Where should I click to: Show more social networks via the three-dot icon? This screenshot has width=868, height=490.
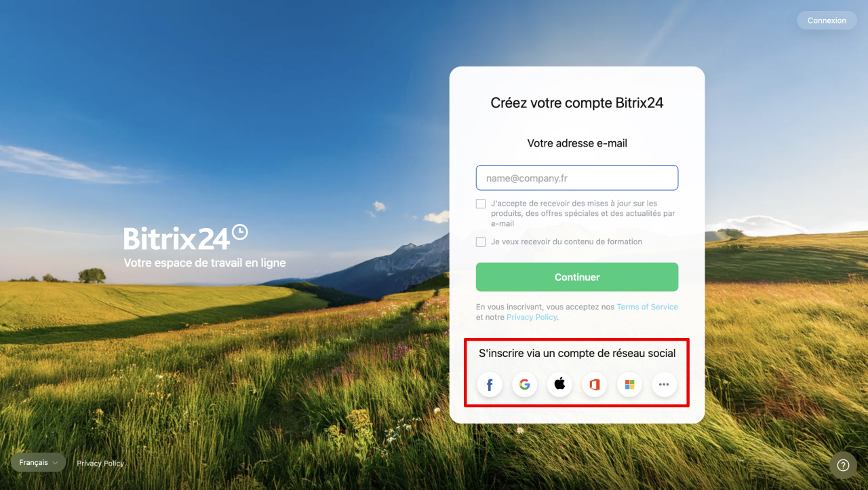tap(665, 385)
